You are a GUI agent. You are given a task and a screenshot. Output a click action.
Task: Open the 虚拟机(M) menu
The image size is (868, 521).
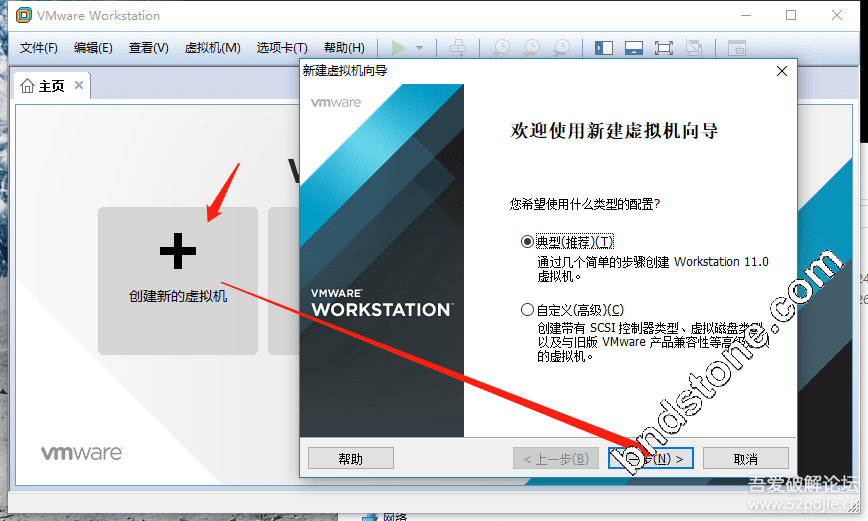213,48
